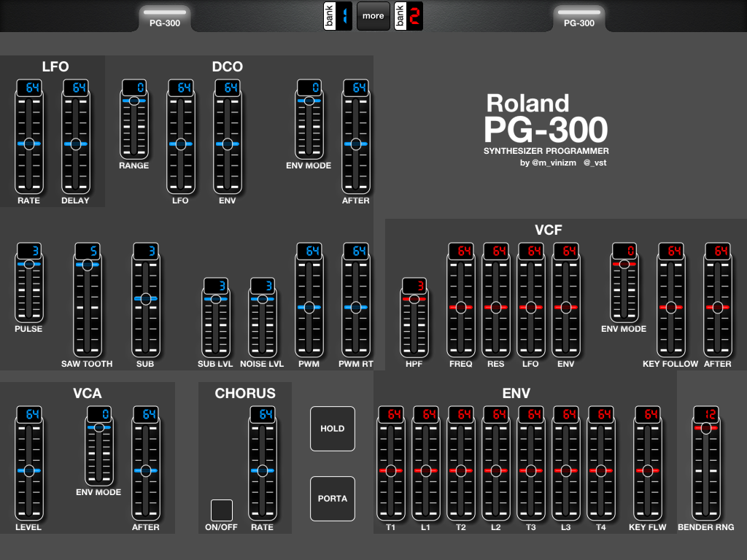
Task: Select the right PG-300 tab
Action: (579, 18)
